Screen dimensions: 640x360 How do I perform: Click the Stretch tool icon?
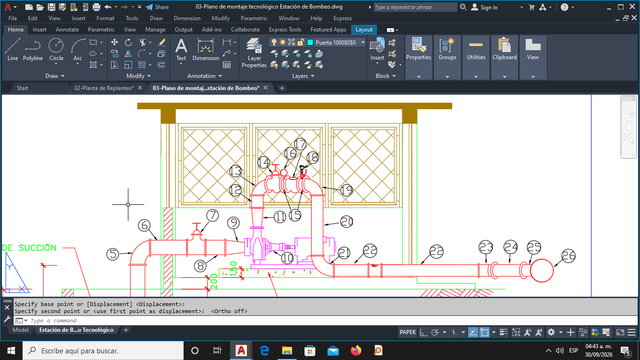tap(114, 64)
